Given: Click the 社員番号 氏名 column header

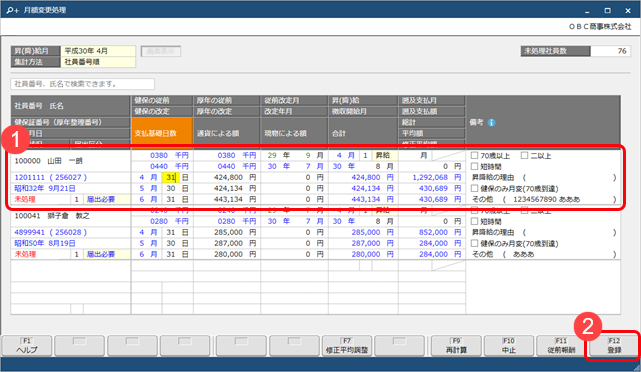Looking at the screenshot, I should tap(70, 106).
